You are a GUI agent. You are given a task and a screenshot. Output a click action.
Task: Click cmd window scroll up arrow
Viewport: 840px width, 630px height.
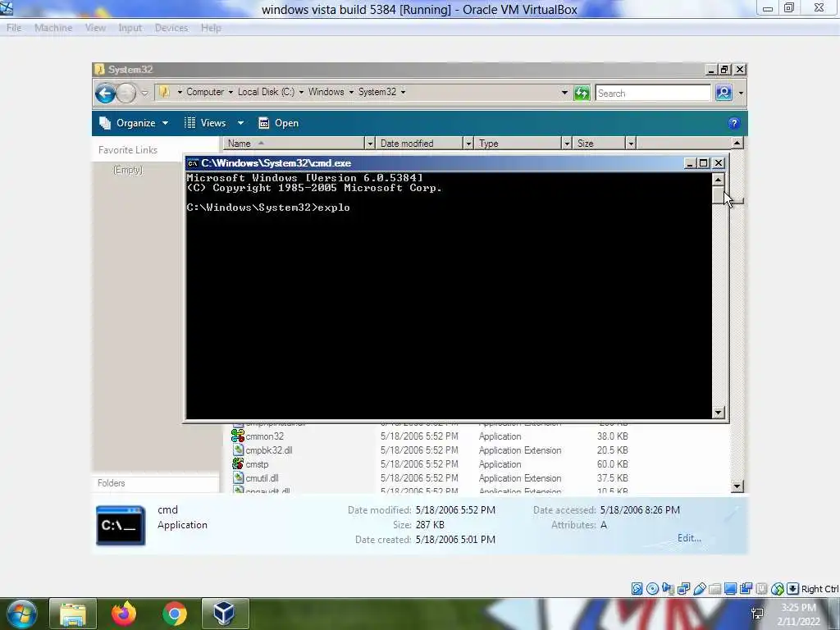(x=719, y=180)
